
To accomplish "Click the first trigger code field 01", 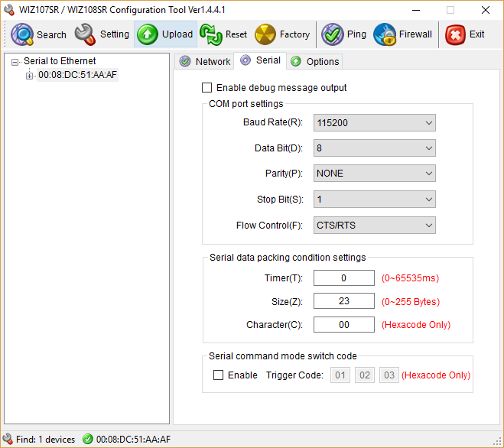I will (x=340, y=375).
